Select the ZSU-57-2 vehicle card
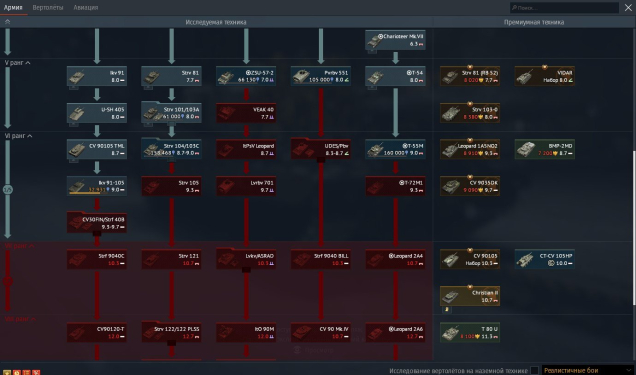Image resolution: width=636 pixels, height=375 pixels. point(246,76)
